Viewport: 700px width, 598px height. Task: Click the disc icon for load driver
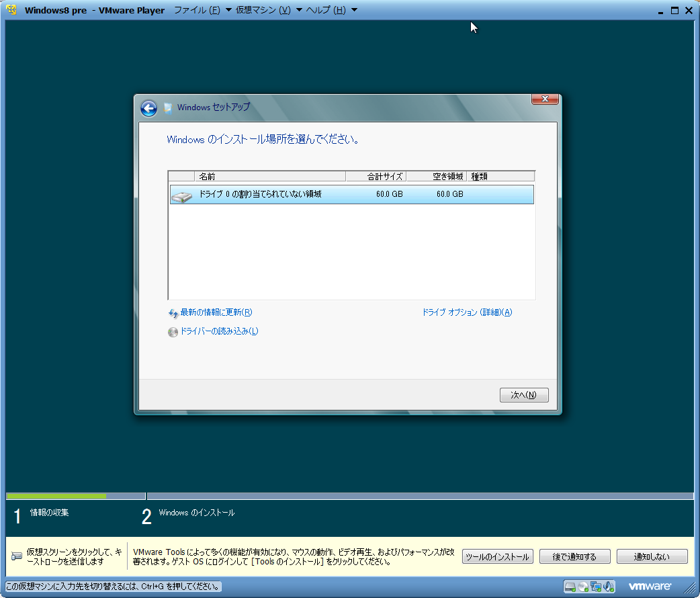coord(173,332)
